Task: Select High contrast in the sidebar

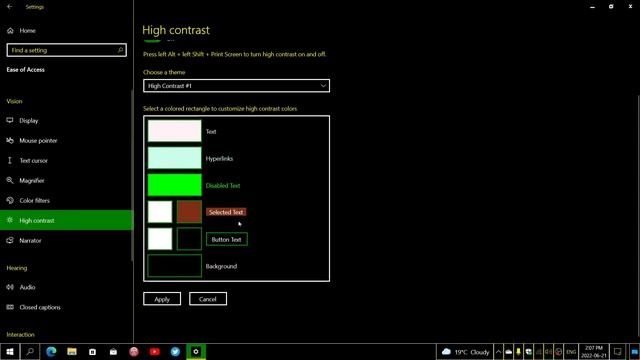Action: (67, 220)
